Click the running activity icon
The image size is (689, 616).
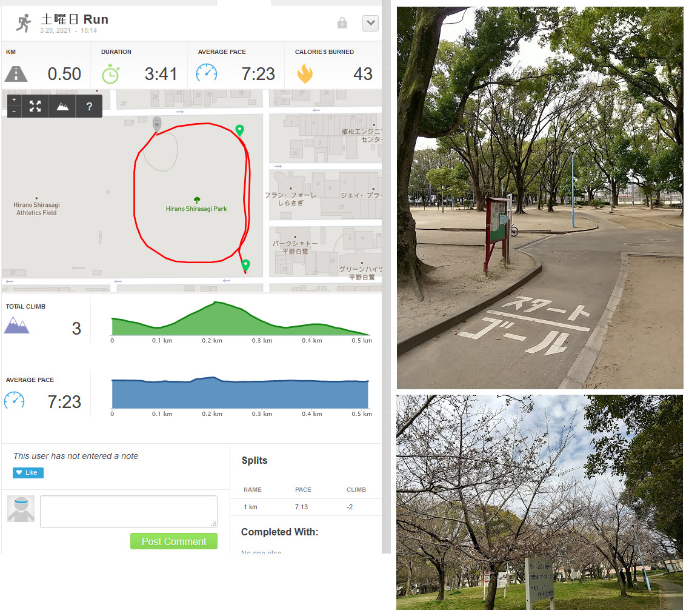point(23,23)
